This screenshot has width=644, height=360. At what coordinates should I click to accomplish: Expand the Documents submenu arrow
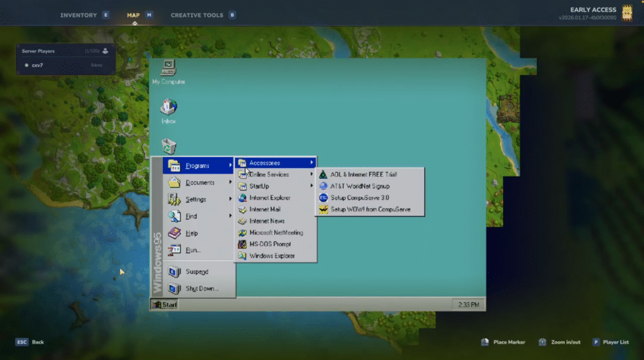[230, 183]
